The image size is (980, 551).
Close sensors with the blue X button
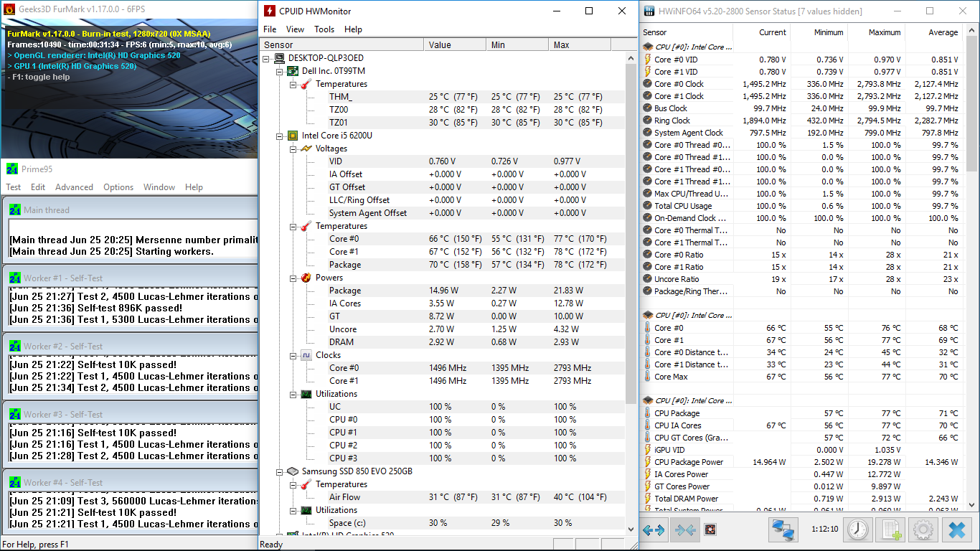coord(956,531)
